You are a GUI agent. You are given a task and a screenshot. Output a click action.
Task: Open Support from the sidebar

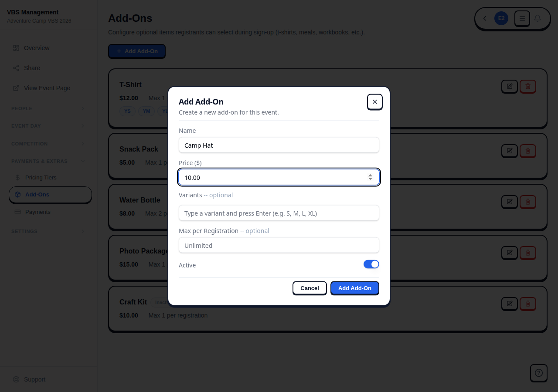34,379
